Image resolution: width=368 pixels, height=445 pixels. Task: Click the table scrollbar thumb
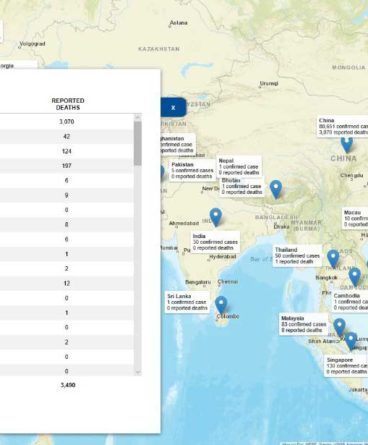pyautogui.click(x=138, y=143)
